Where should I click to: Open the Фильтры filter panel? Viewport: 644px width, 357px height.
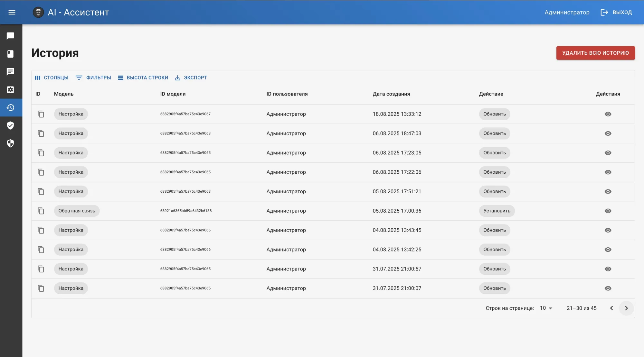pyautogui.click(x=93, y=78)
